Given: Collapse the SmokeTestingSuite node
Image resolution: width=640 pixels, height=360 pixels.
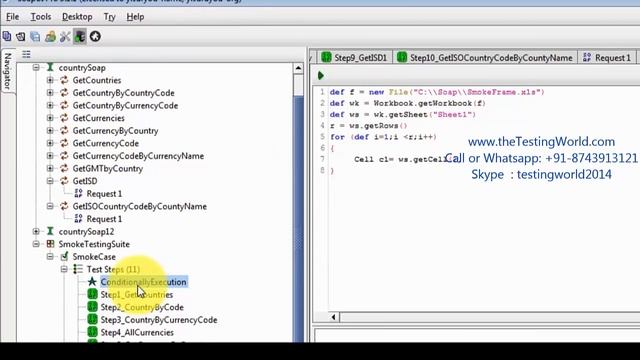Looking at the screenshot, I should (36, 244).
